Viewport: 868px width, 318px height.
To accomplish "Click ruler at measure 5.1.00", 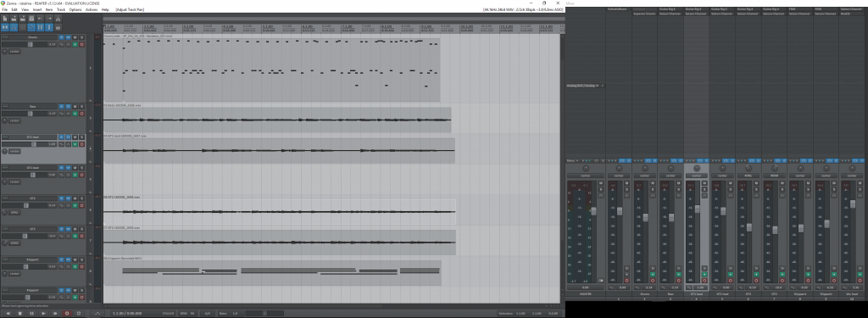I will tap(268, 26).
